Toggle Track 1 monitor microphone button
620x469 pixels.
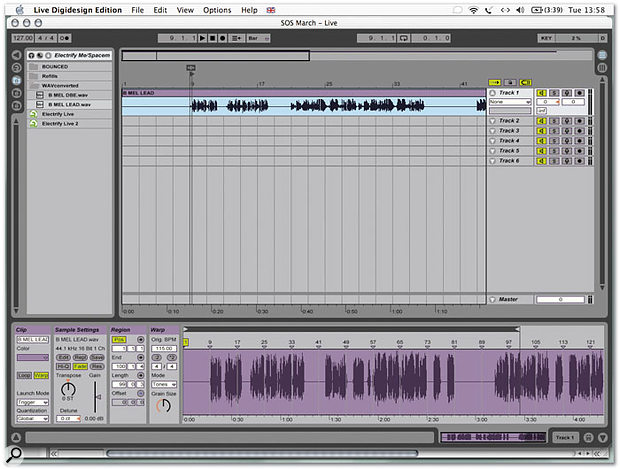tap(567, 93)
